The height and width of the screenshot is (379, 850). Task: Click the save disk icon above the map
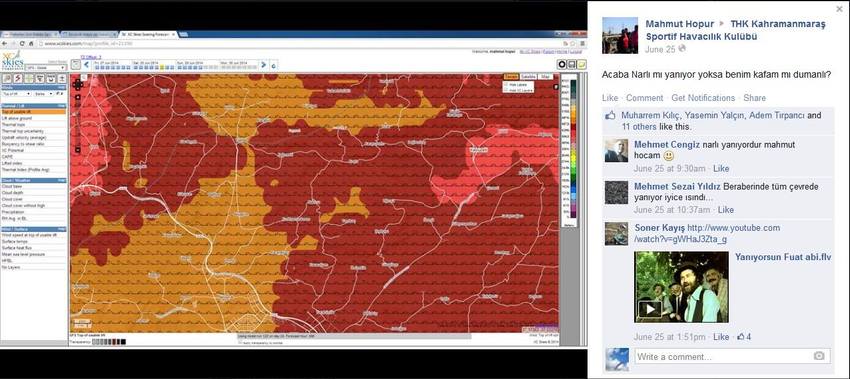click(x=572, y=65)
